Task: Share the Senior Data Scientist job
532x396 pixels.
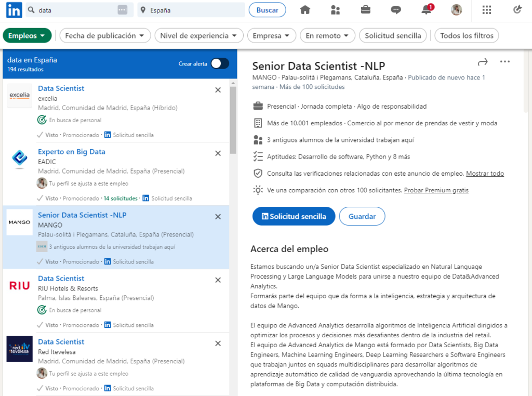Action: click(483, 62)
